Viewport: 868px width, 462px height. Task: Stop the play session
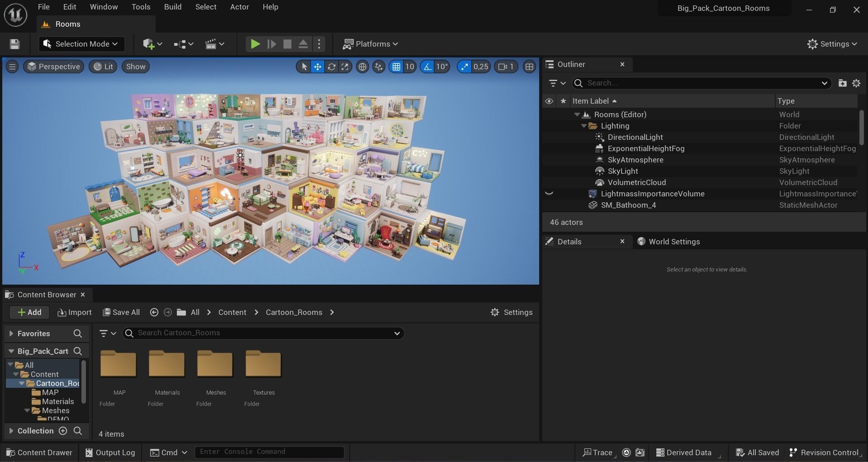pyautogui.click(x=287, y=44)
